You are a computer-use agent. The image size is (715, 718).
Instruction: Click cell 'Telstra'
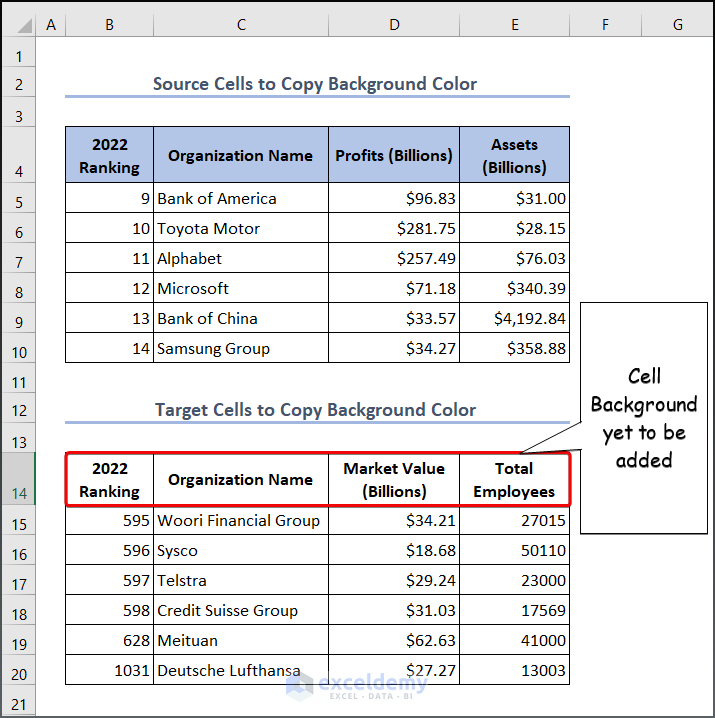[x=241, y=580]
